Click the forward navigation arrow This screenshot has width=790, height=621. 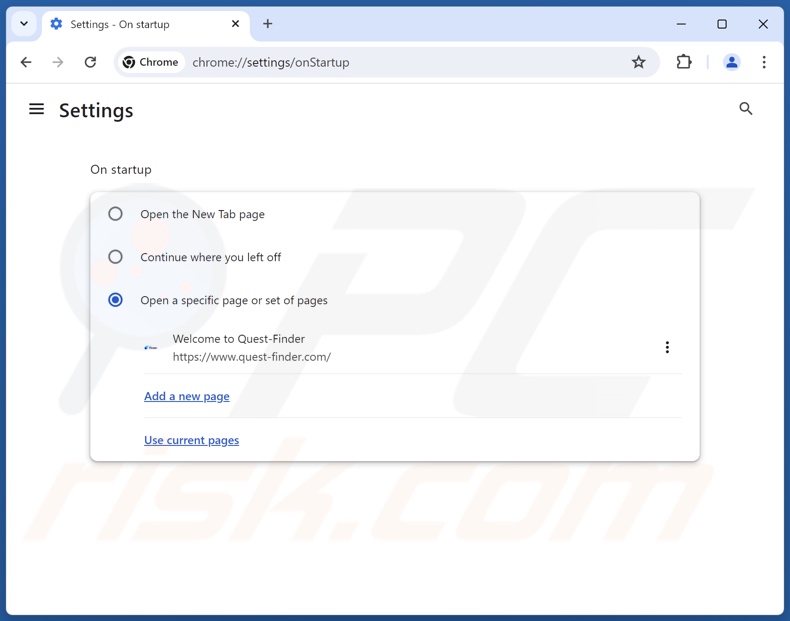58,62
